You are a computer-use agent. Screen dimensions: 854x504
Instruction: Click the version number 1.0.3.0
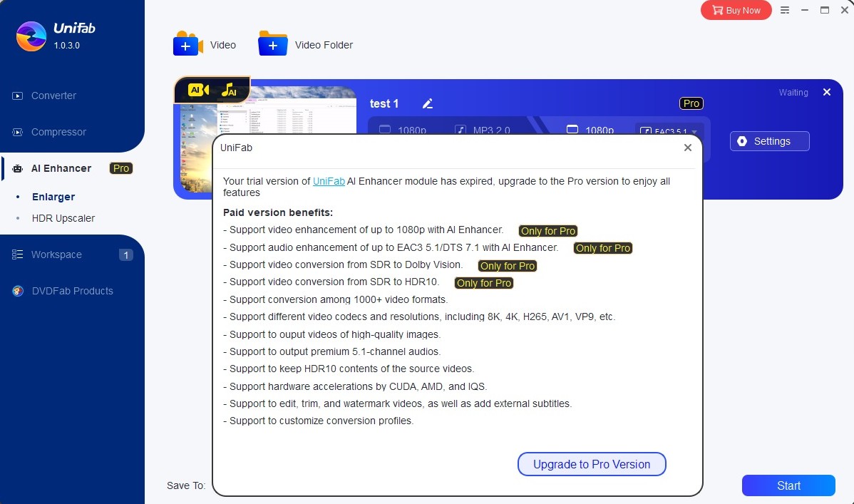[66, 45]
